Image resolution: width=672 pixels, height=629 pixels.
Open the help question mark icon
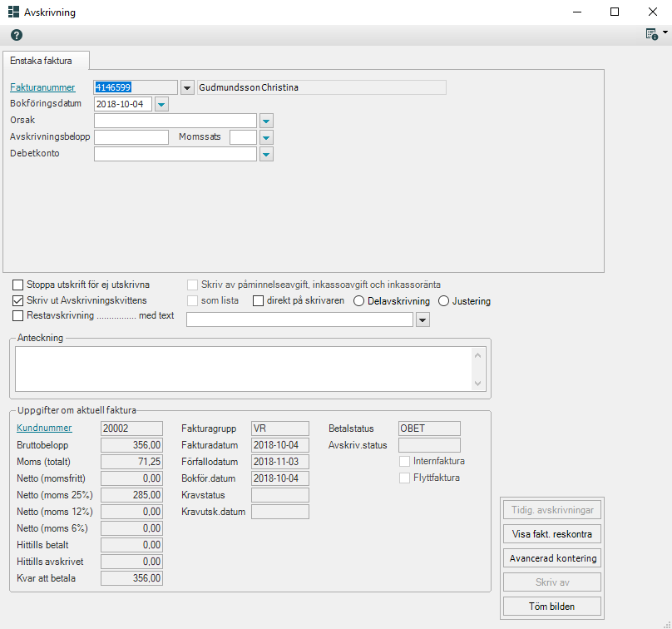click(17, 35)
